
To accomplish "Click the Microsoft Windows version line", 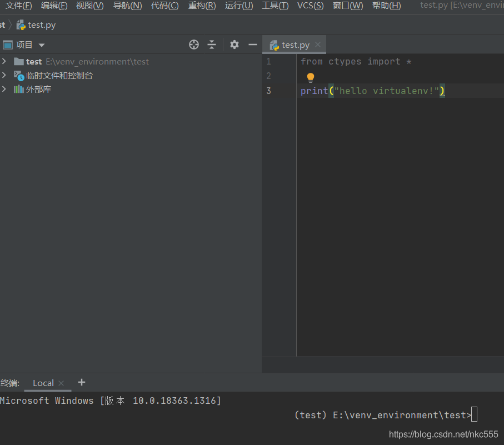I will pyautogui.click(x=111, y=400).
